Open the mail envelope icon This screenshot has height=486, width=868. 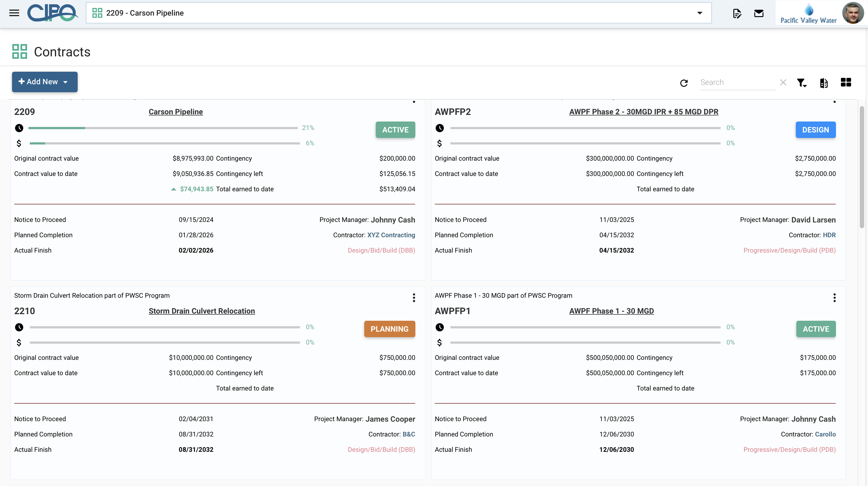[x=759, y=13]
